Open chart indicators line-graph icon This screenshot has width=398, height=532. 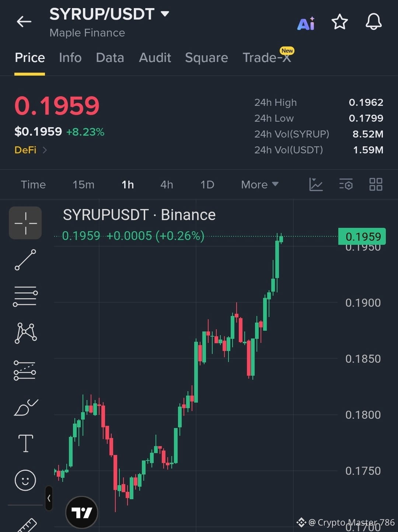(316, 184)
